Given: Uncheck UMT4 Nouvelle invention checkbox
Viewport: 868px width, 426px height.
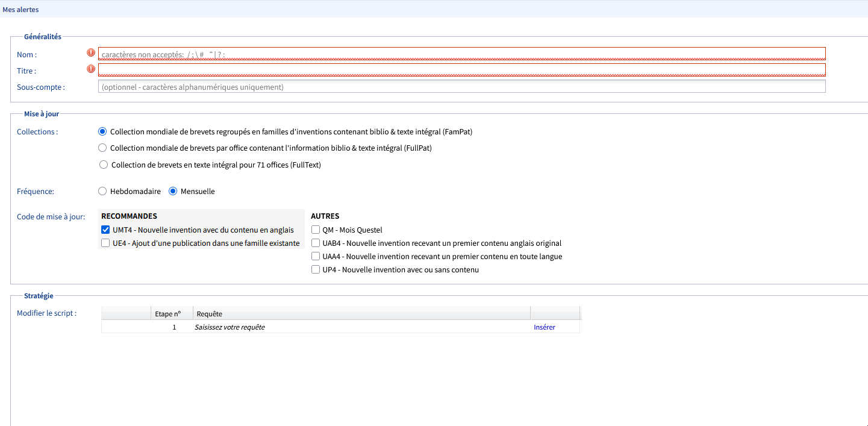Looking at the screenshot, I should (x=105, y=230).
